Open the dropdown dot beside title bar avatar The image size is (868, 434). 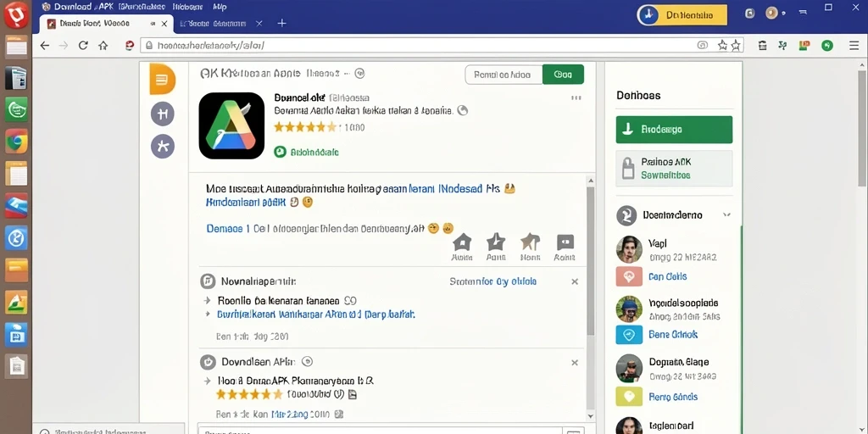[783, 13]
